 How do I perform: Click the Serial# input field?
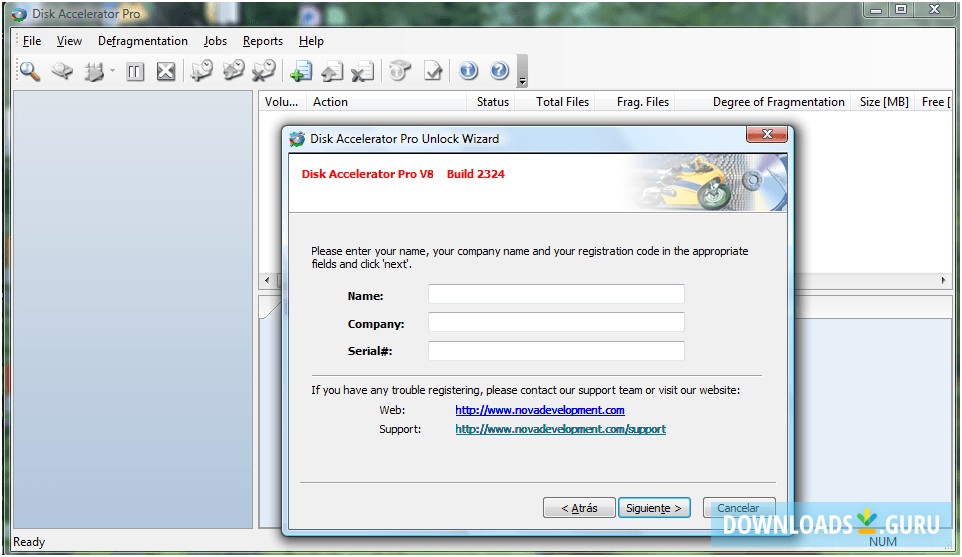[x=556, y=351]
